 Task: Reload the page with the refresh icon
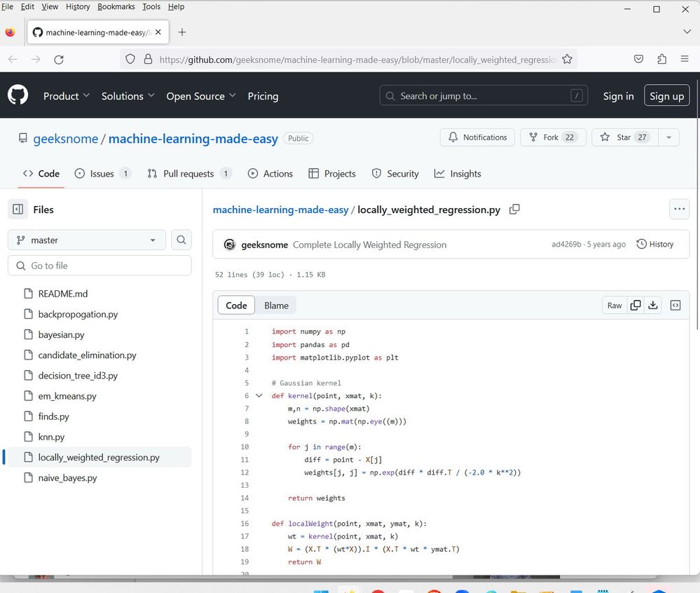[x=59, y=60]
